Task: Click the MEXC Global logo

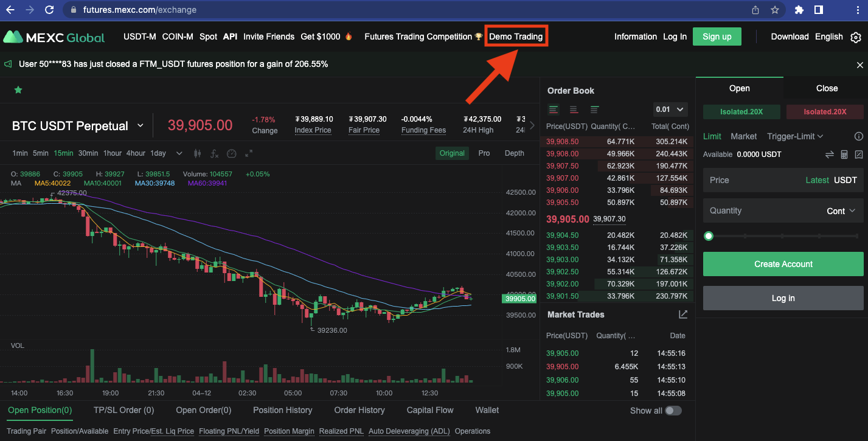Action: 54,37
